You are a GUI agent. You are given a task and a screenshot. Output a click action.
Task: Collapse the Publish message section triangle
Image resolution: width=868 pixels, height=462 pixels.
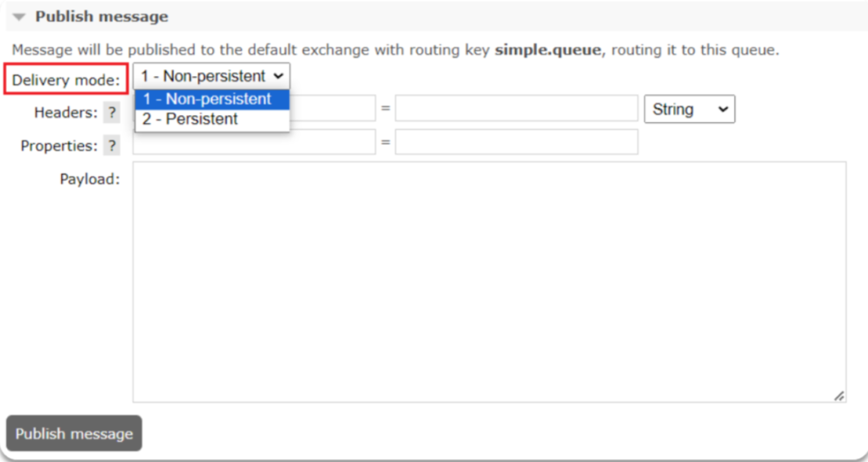point(19,17)
